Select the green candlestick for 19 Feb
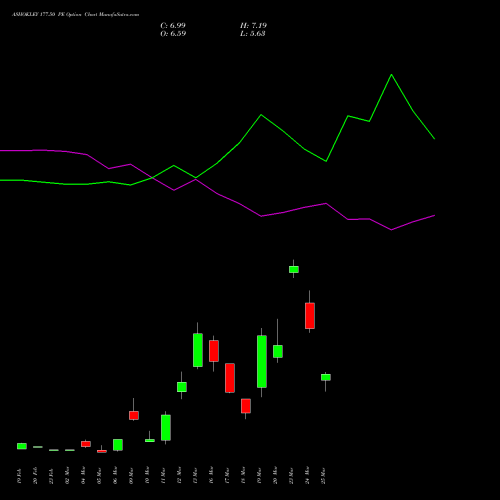Screen dimensions: 500x500 [x=22, y=446]
